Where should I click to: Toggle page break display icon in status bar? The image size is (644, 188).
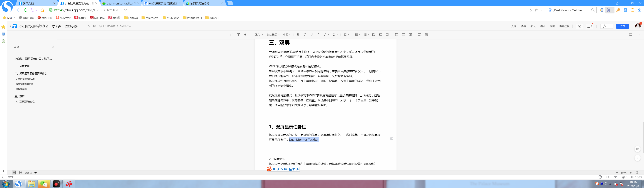(21, 172)
